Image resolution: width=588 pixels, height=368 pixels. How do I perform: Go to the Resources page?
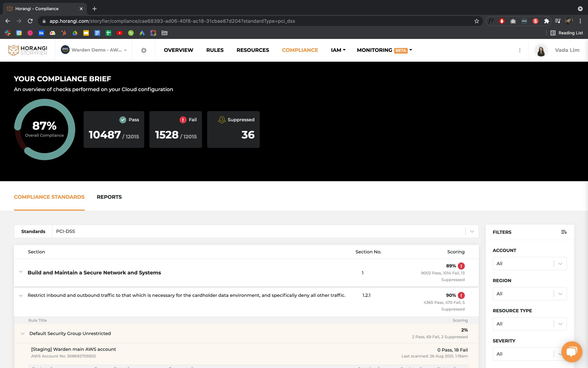tap(253, 50)
